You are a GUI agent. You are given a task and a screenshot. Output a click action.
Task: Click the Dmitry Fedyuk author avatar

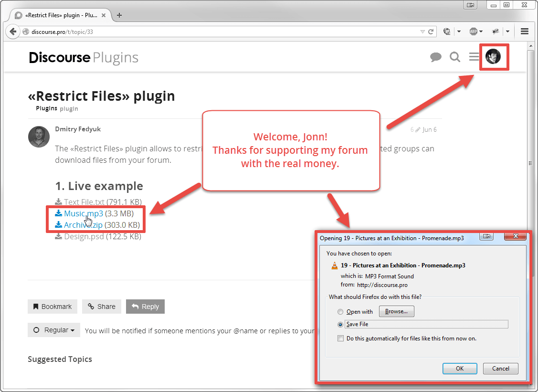[39, 137]
